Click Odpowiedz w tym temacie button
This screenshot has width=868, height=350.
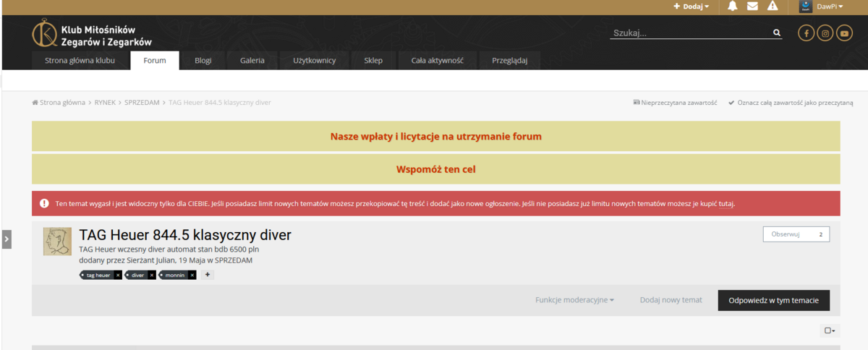(773, 300)
